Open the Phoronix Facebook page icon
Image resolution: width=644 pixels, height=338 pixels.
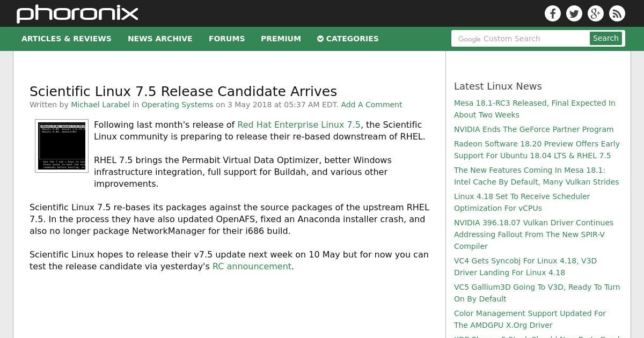click(553, 13)
